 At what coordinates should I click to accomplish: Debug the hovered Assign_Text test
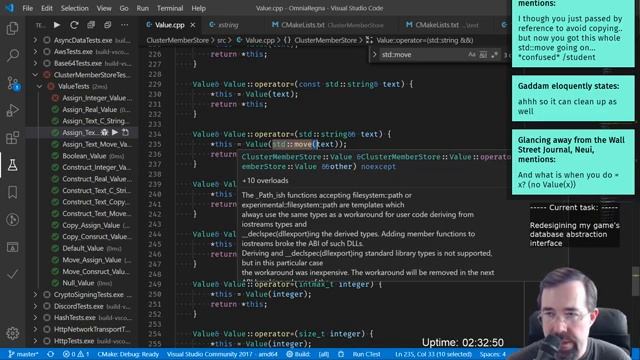pos(104,132)
